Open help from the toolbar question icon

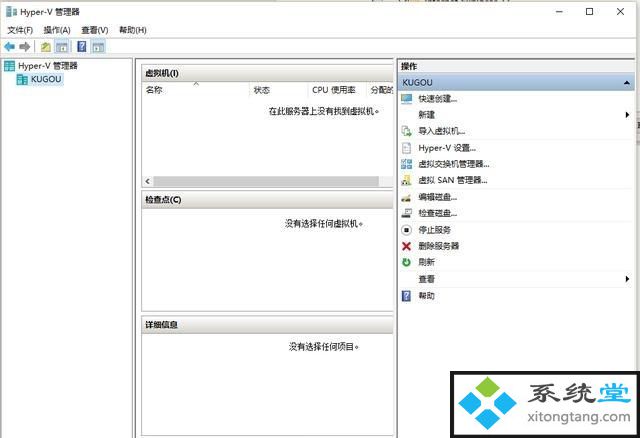point(82,47)
